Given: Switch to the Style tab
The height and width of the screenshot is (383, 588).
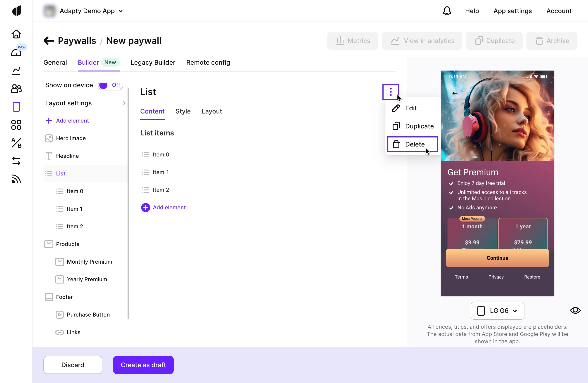Looking at the screenshot, I should 183,111.
